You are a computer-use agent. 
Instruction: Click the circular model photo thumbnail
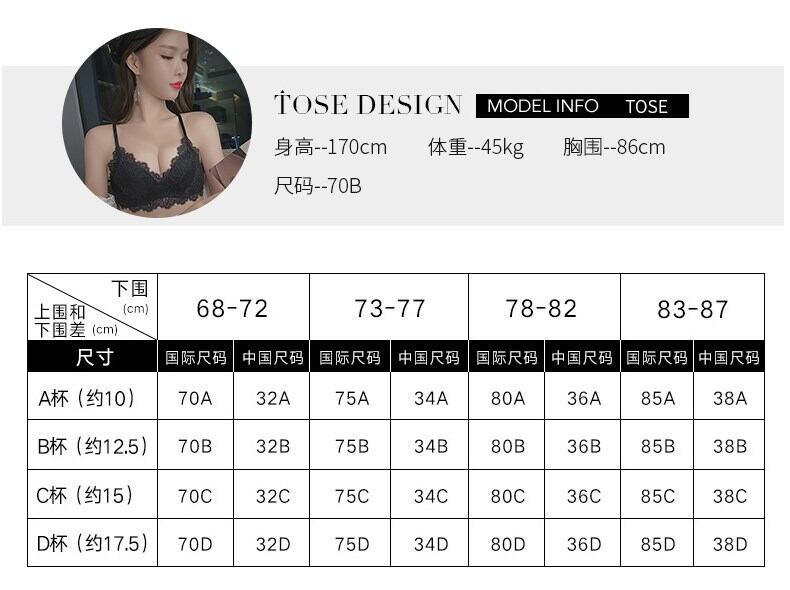point(157,122)
